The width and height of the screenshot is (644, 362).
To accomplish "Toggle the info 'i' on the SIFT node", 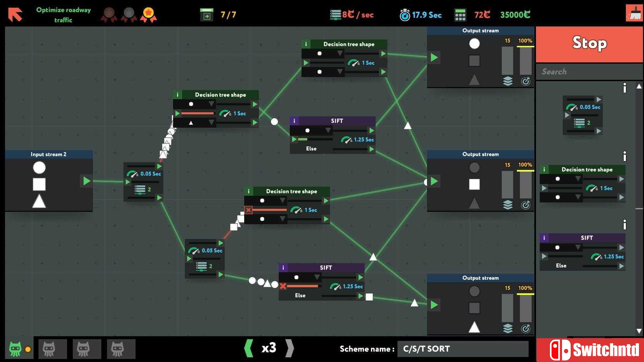I will [294, 121].
